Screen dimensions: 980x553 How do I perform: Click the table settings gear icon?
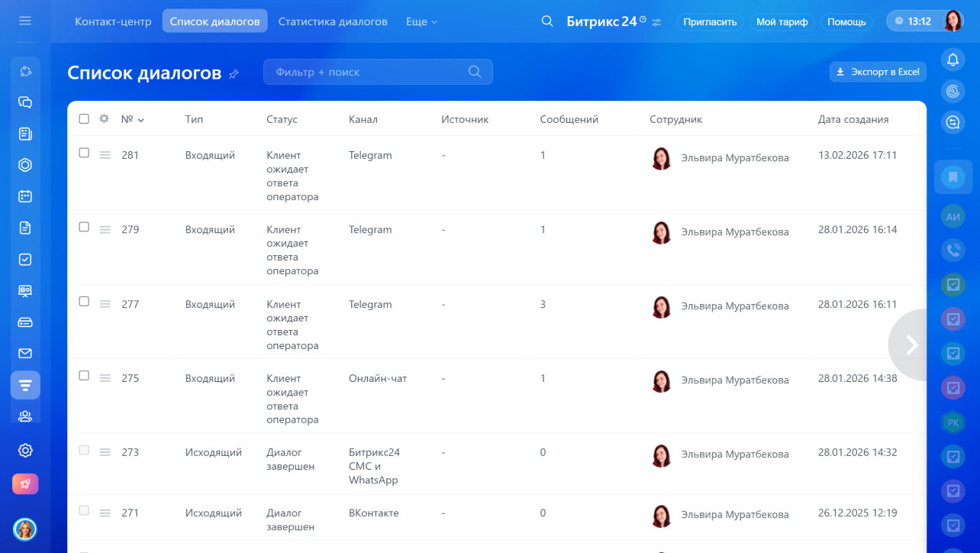coord(105,119)
